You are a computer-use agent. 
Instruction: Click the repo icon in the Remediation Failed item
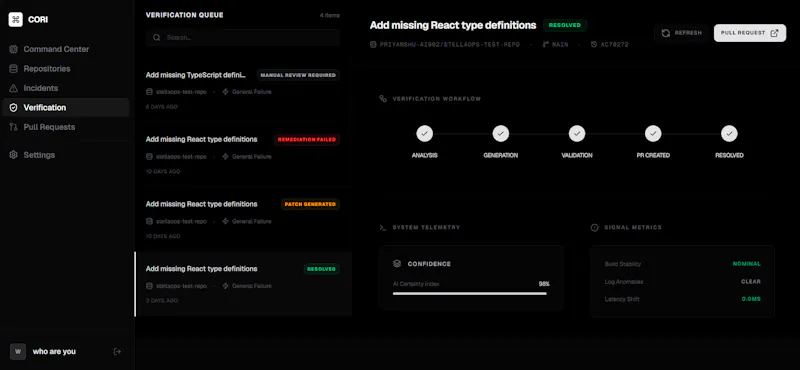tap(149, 157)
